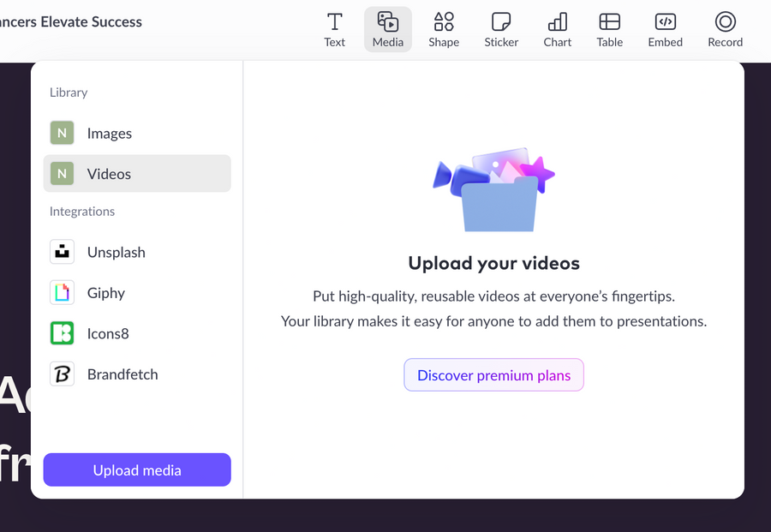Insert a Chart into the slide

[x=557, y=28]
